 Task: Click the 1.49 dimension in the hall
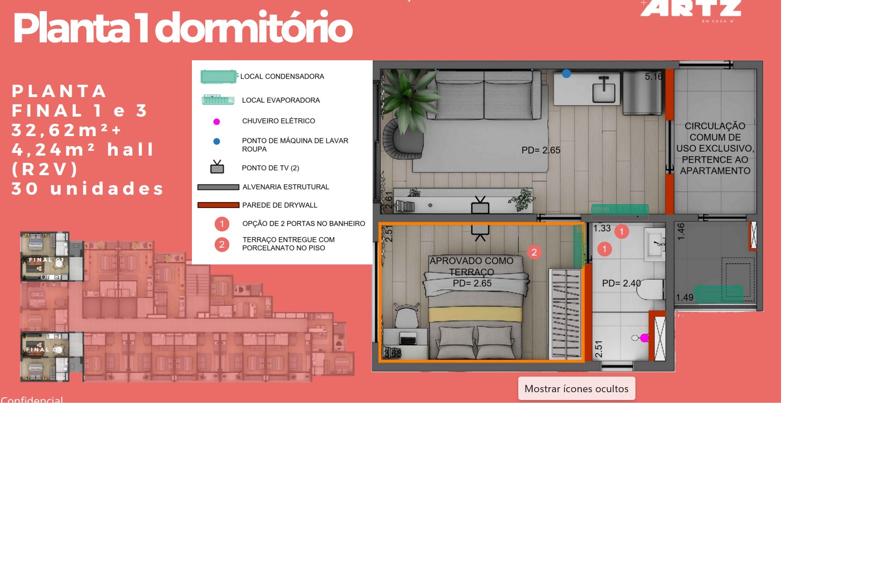685,297
